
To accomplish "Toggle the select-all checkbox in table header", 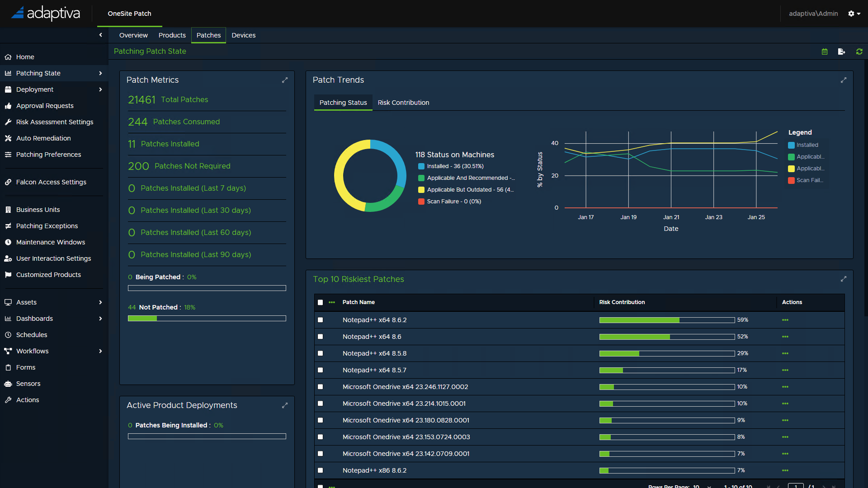I will pyautogui.click(x=321, y=302).
